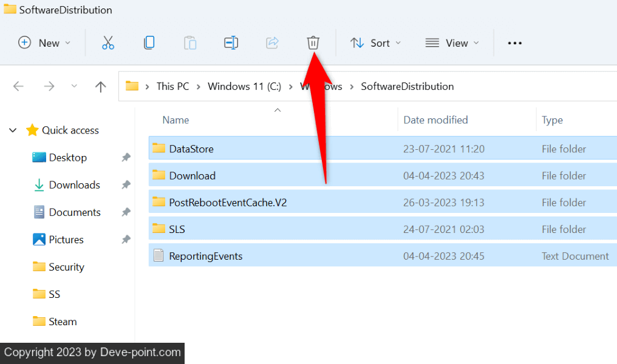Click This PC in the address bar

tap(172, 86)
